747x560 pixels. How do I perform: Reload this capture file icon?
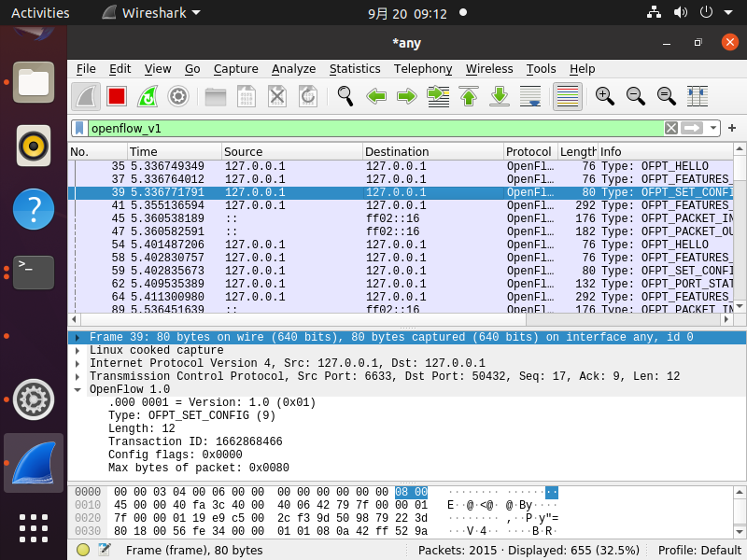click(x=308, y=97)
